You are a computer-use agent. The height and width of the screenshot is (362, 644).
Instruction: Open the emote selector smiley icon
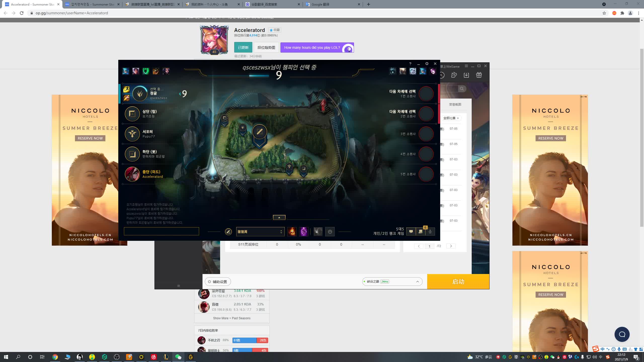click(330, 232)
